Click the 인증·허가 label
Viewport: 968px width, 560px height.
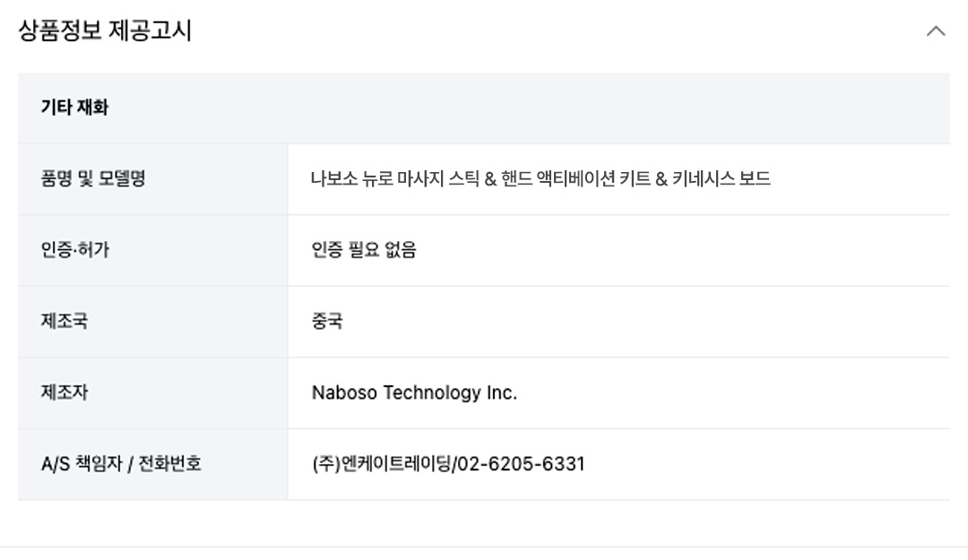click(x=74, y=250)
